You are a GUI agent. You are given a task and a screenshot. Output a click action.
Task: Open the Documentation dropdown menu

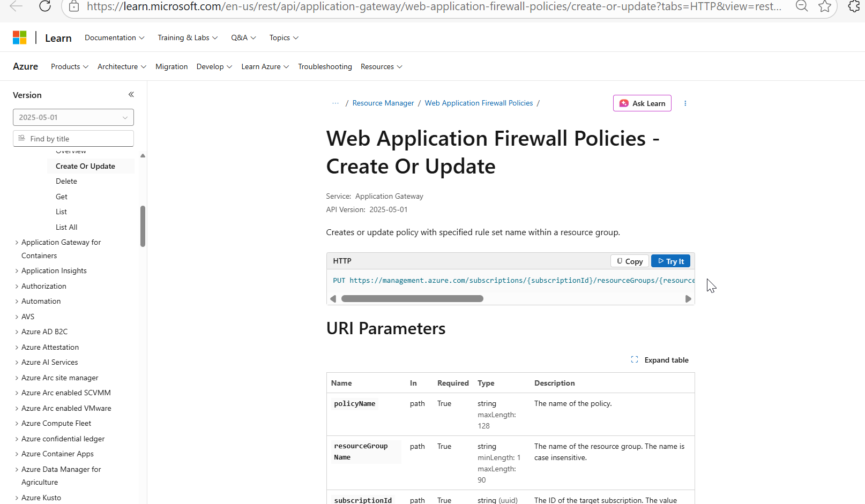click(115, 37)
